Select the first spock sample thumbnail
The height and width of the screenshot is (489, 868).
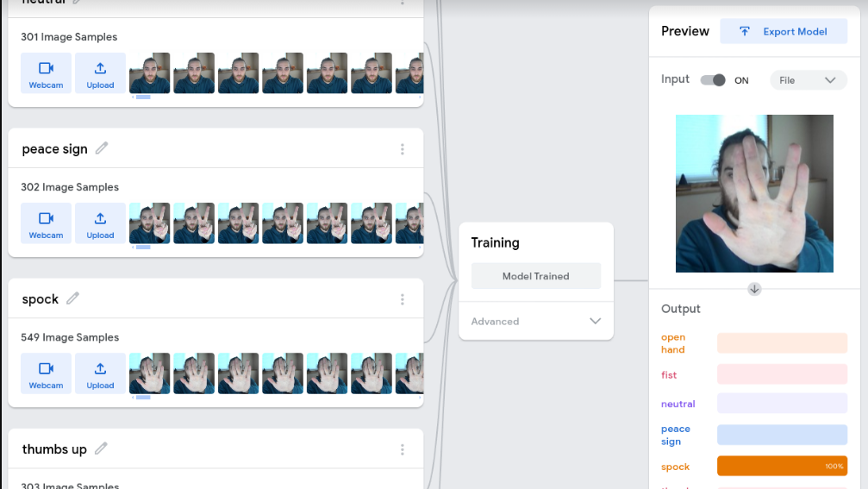tap(150, 373)
